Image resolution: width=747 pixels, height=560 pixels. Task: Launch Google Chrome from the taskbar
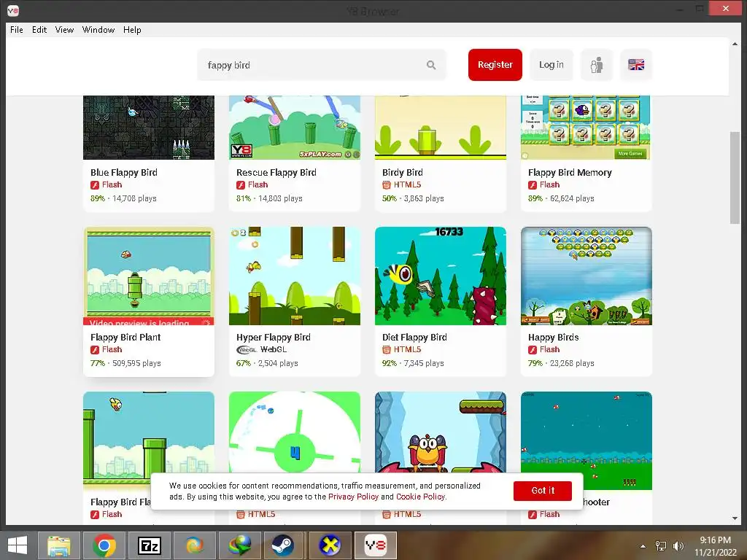[104, 545]
